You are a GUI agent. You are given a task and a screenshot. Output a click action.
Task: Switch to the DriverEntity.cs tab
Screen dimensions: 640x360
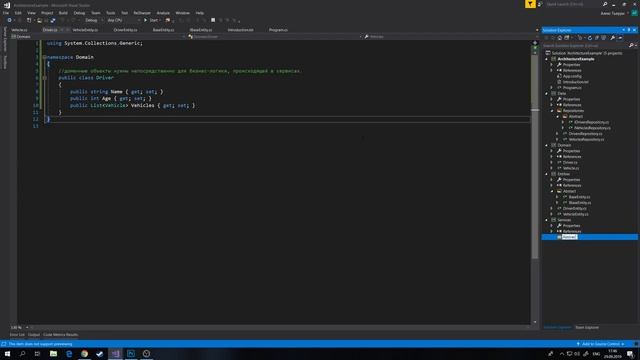(x=125, y=30)
